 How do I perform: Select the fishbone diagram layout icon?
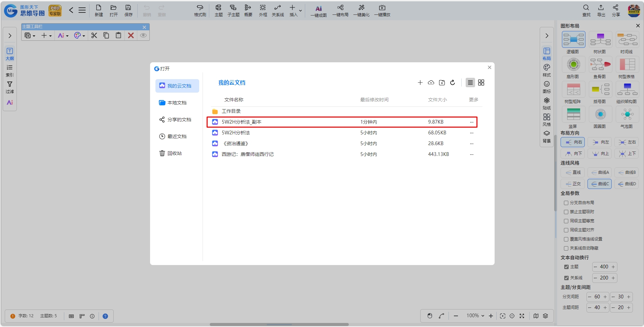pyautogui.click(x=600, y=65)
